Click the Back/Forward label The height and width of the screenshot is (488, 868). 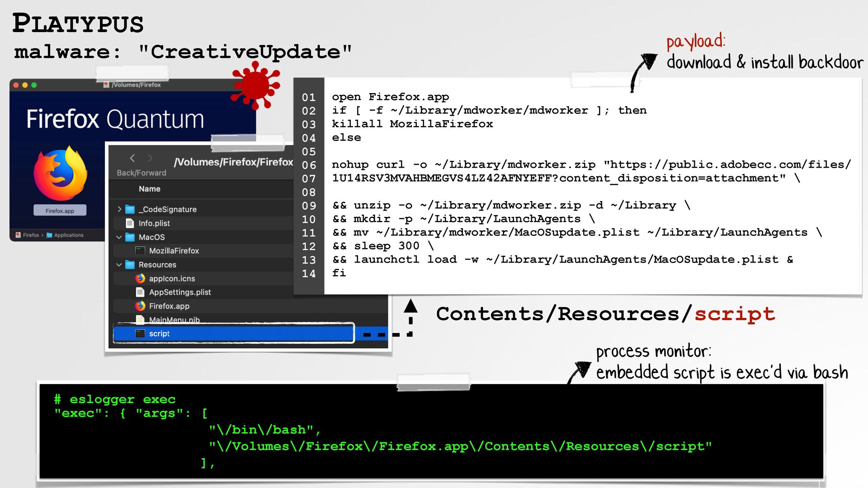142,173
